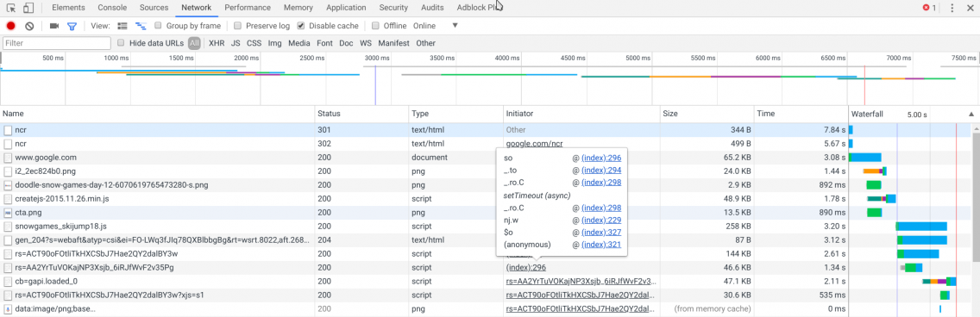
Task: Go to the Memory tab
Action: 298,8
